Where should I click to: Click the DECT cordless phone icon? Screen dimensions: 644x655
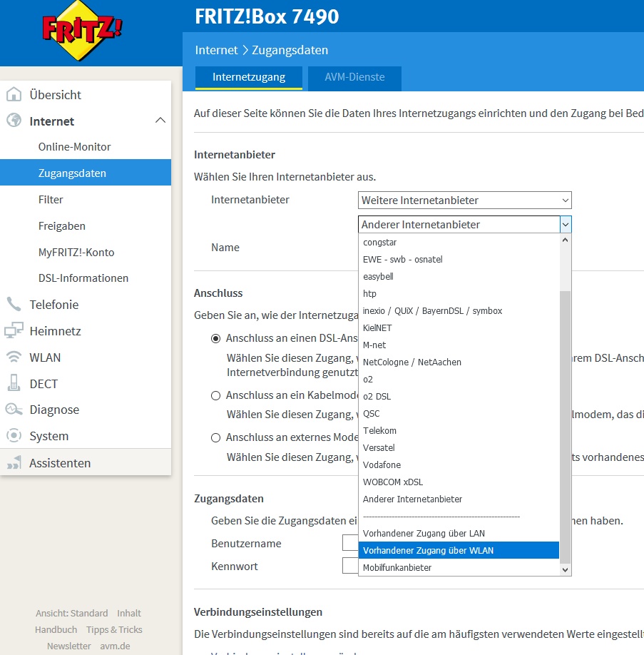coord(14,383)
